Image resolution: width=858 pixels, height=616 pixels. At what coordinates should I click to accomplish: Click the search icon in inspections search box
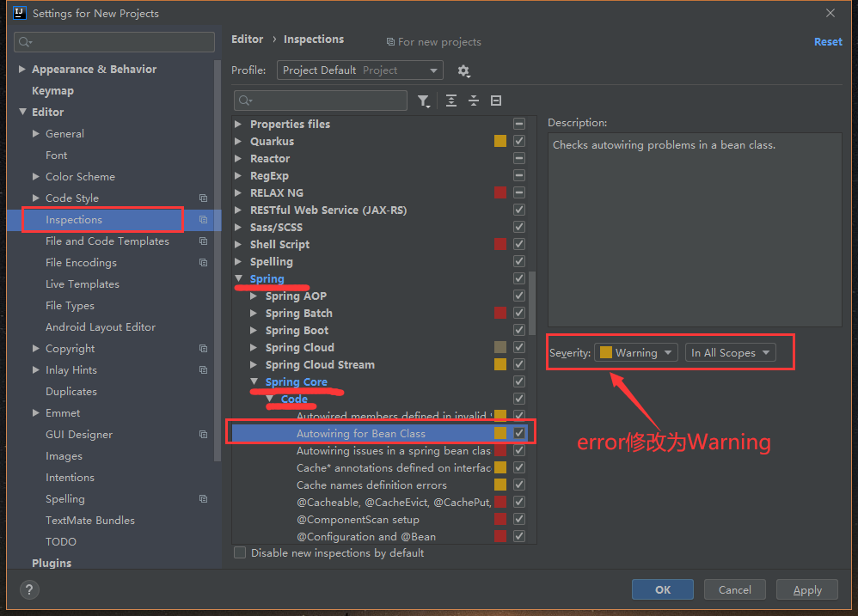(245, 101)
